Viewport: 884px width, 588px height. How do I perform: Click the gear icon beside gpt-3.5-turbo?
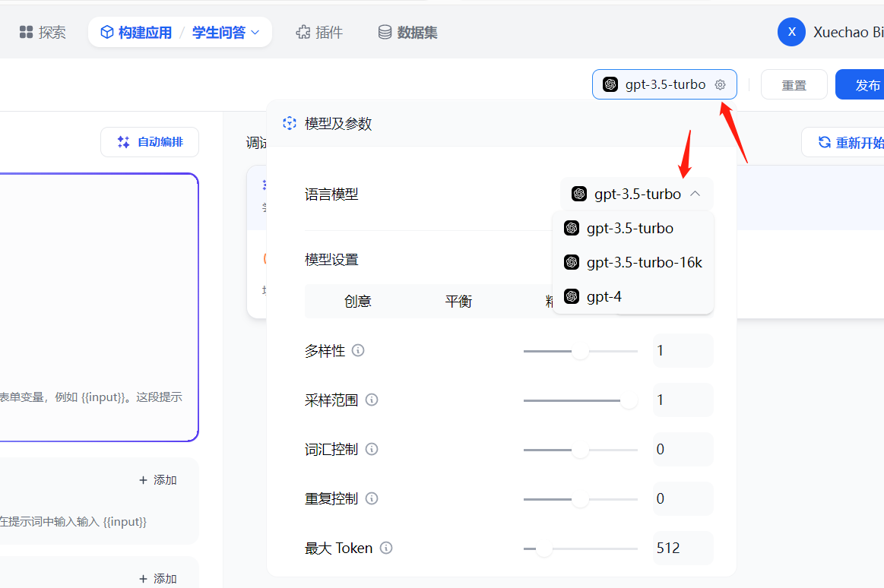[x=720, y=84]
